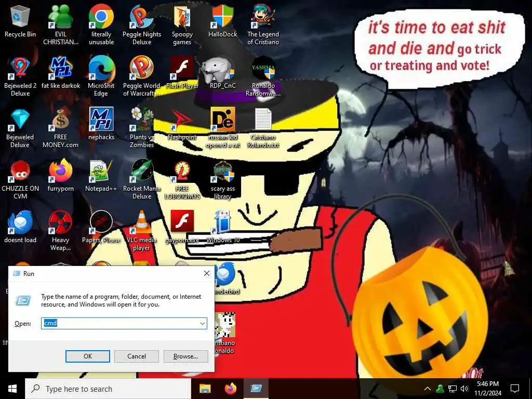
Task: Open File Explorer from the taskbar
Action: point(205,389)
